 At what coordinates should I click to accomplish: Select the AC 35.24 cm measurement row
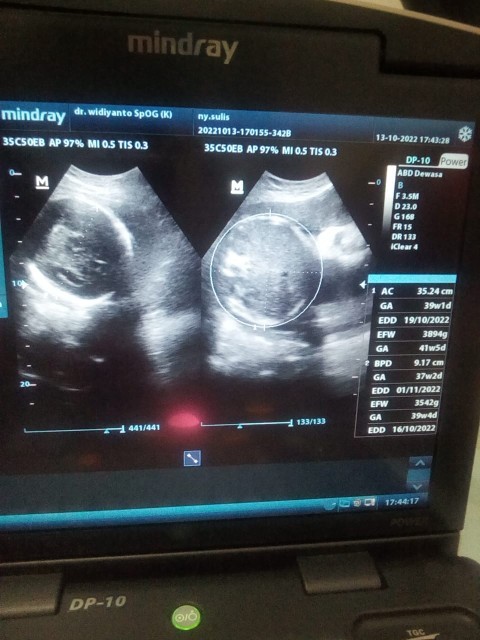point(412,291)
